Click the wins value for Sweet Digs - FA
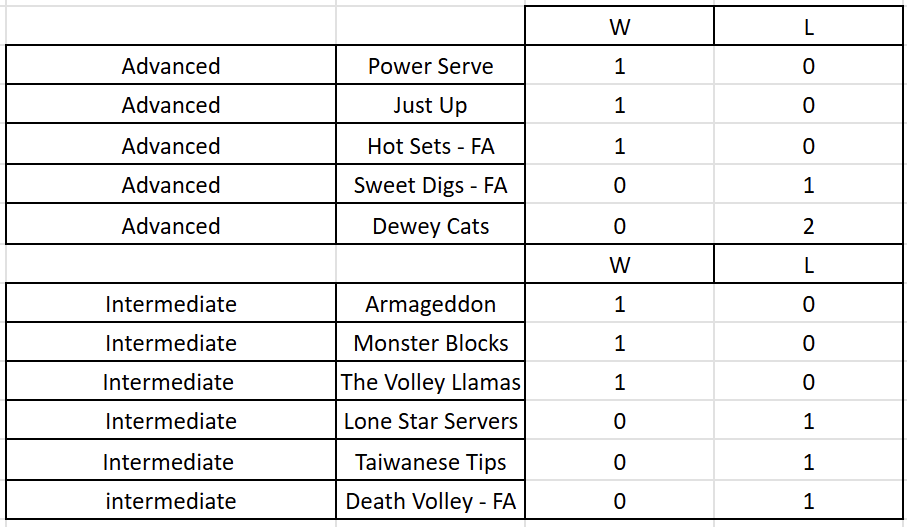 pyautogui.click(x=619, y=185)
